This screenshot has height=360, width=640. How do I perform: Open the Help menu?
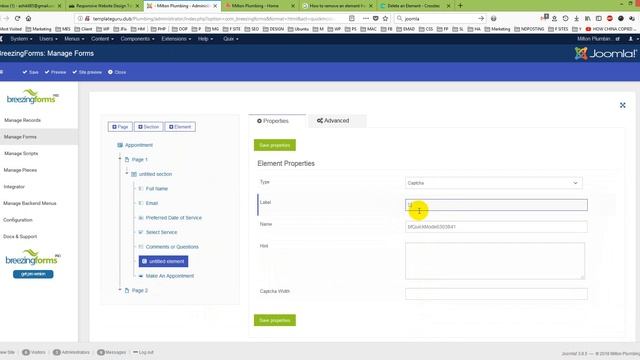205,39
